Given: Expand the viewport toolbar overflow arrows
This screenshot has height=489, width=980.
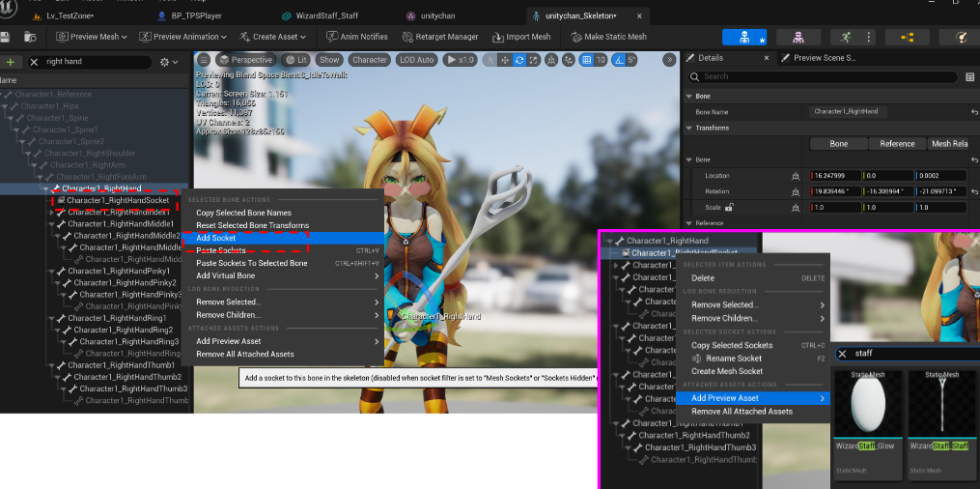Looking at the screenshot, I should tap(669, 60).
